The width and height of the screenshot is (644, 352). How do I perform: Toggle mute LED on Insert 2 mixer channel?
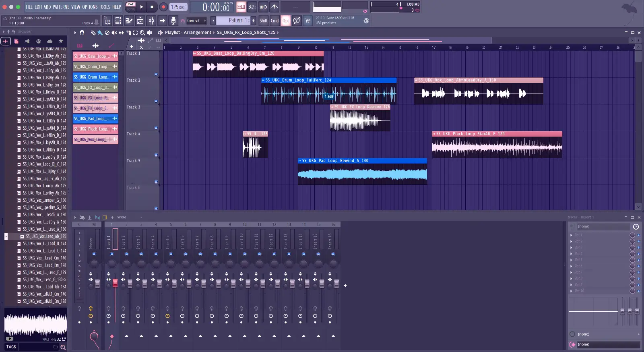(x=127, y=254)
